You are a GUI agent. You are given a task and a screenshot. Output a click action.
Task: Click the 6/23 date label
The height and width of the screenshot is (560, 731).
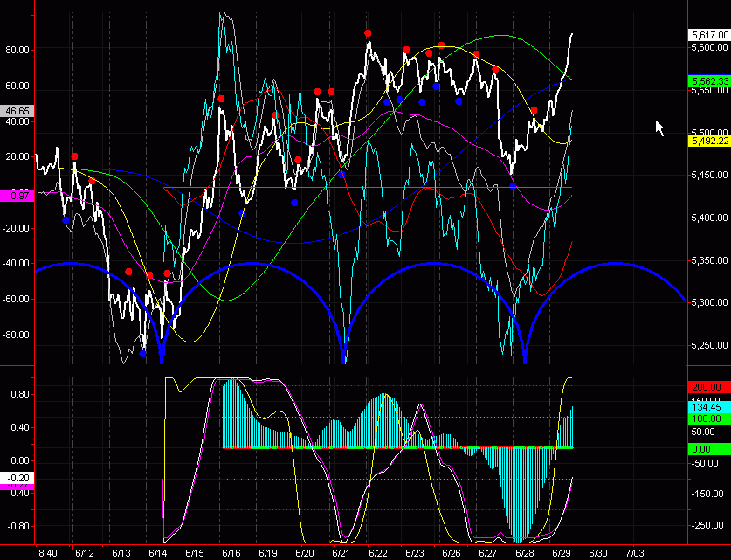(x=415, y=554)
